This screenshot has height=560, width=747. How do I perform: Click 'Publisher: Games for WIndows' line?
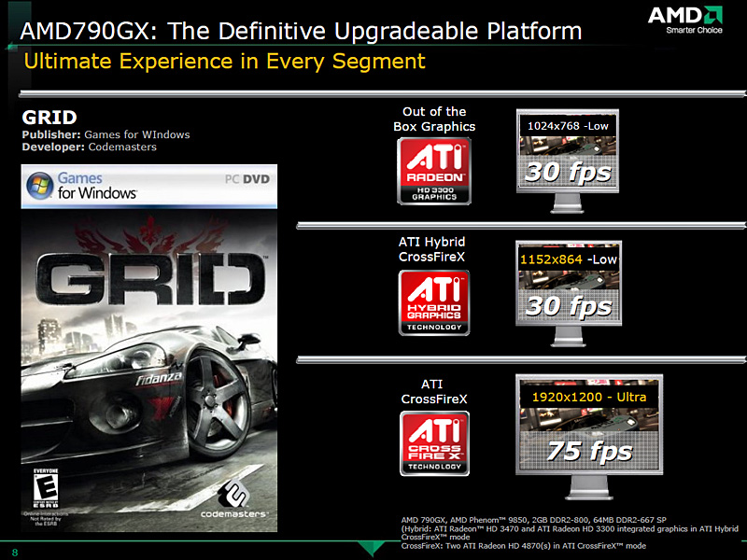pos(106,134)
